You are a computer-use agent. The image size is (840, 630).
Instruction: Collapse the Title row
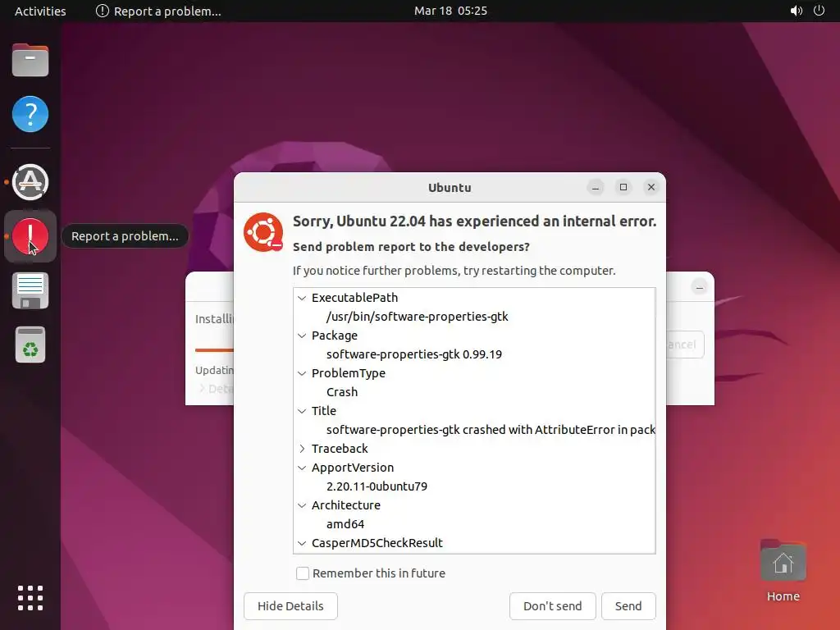[302, 411]
